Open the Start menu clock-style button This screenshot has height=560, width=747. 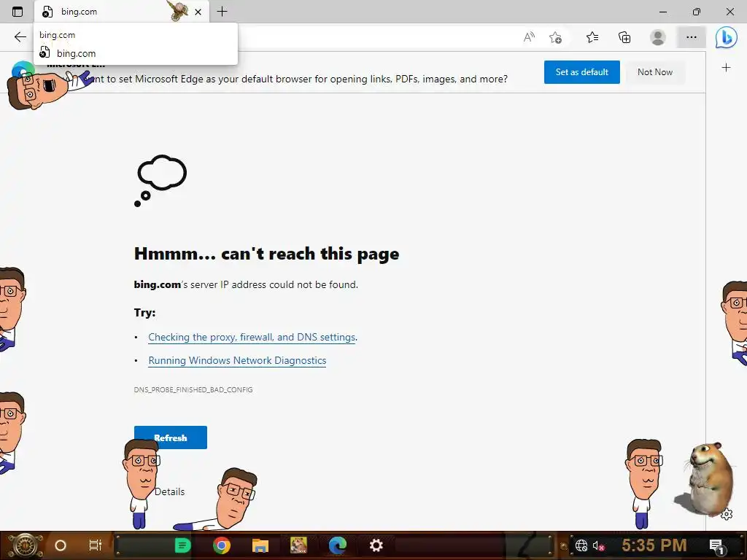[24, 545]
